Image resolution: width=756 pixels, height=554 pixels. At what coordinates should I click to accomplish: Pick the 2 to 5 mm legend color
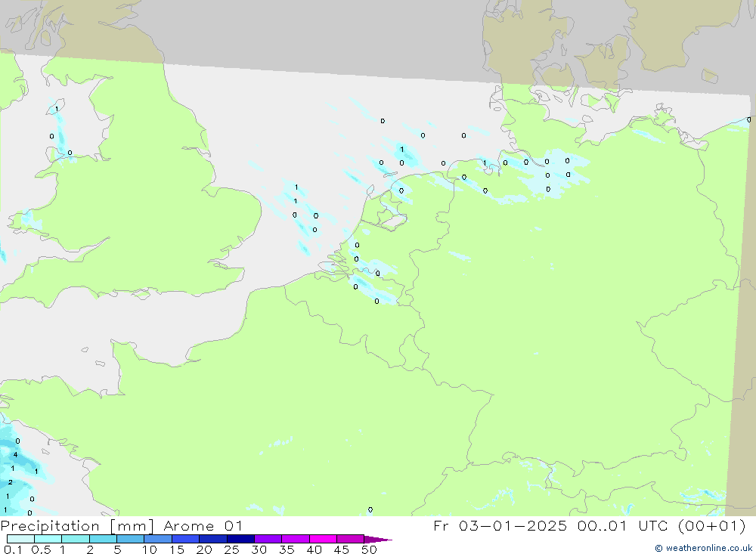click(x=103, y=539)
